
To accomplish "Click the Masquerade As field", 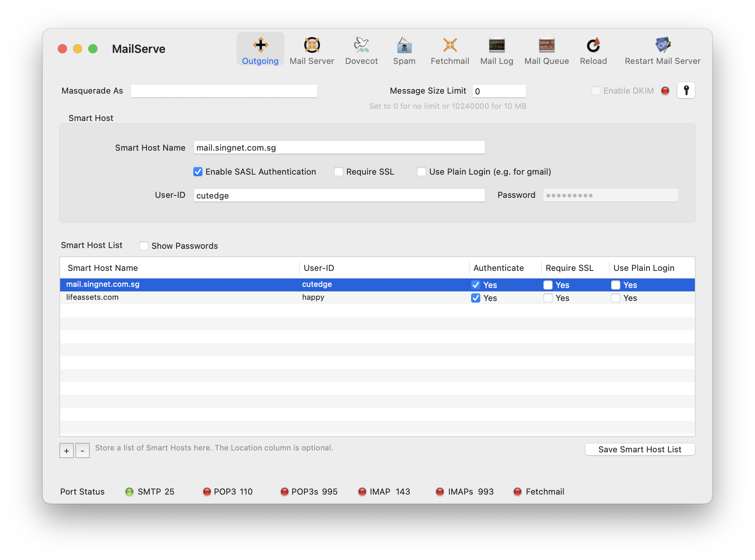I will point(224,91).
